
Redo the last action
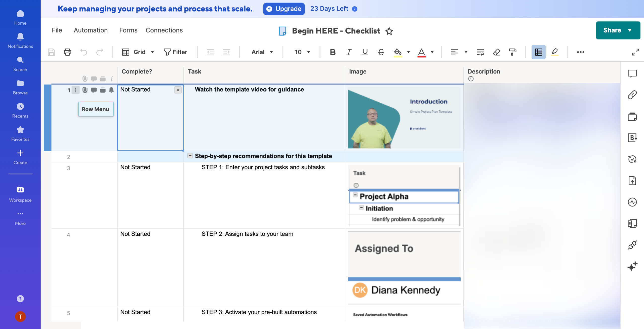coord(100,52)
